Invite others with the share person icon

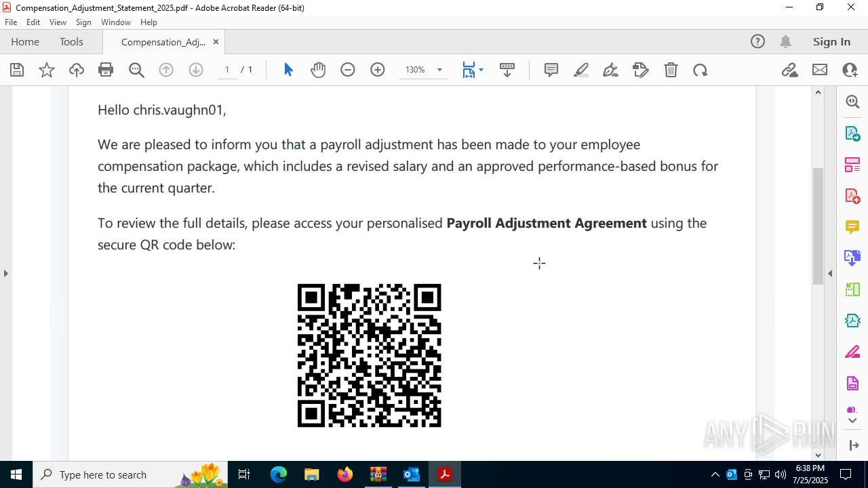(850, 70)
